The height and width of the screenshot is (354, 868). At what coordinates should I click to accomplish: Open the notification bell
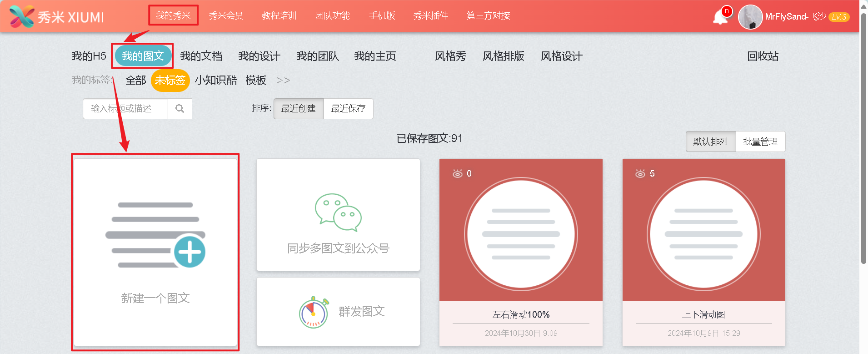coord(721,17)
